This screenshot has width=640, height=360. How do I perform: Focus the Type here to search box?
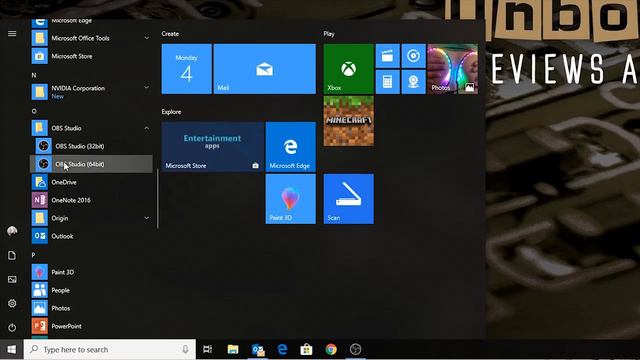click(109, 349)
